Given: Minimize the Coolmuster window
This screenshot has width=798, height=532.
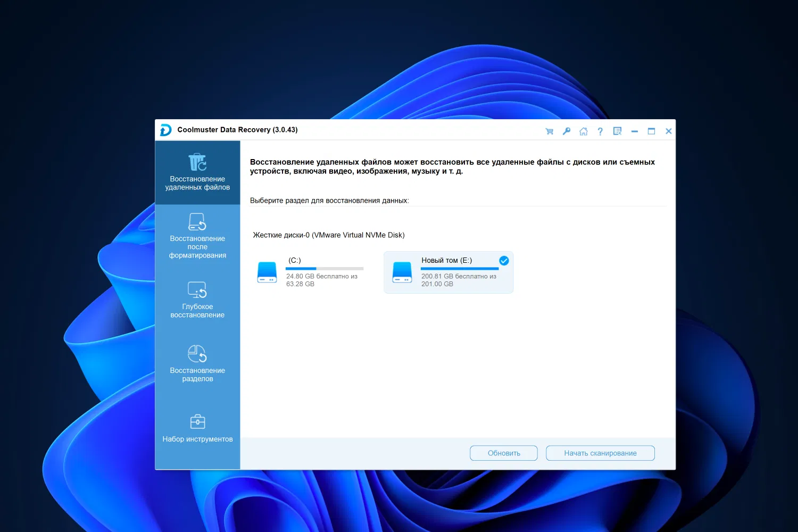Looking at the screenshot, I should click(635, 131).
